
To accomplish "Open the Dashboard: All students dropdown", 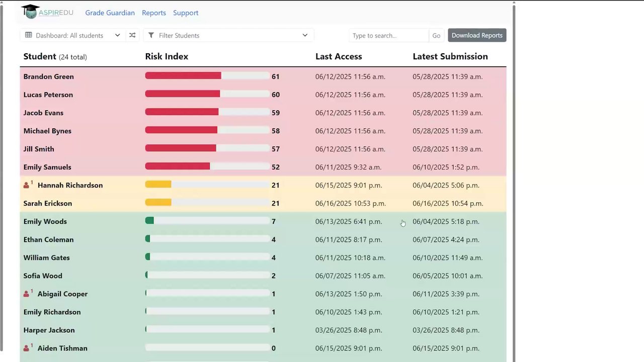I will [73, 35].
